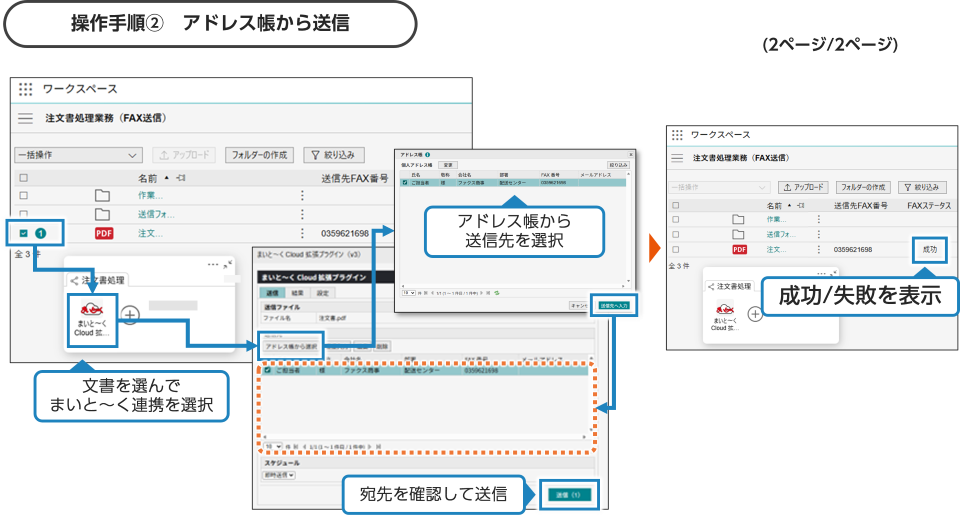
Task: Click plus add-integration icon in left panel
Action: [130, 315]
